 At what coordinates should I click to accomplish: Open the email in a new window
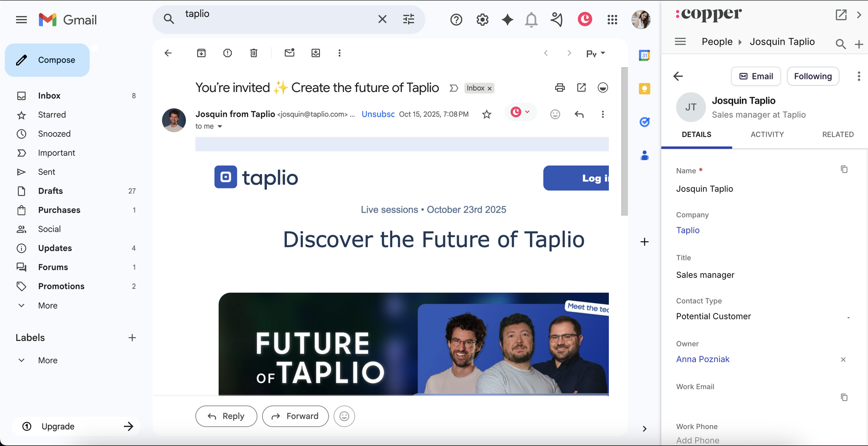click(x=581, y=87)
